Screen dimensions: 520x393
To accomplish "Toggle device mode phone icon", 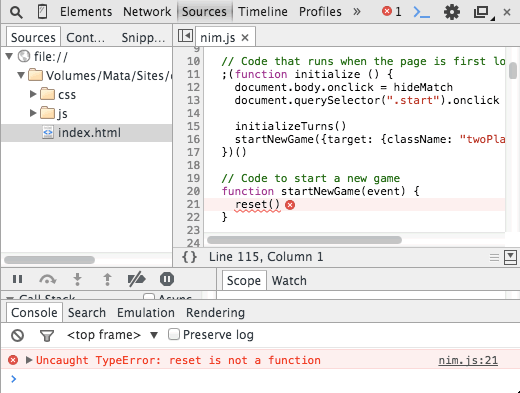I will [42, 12].
